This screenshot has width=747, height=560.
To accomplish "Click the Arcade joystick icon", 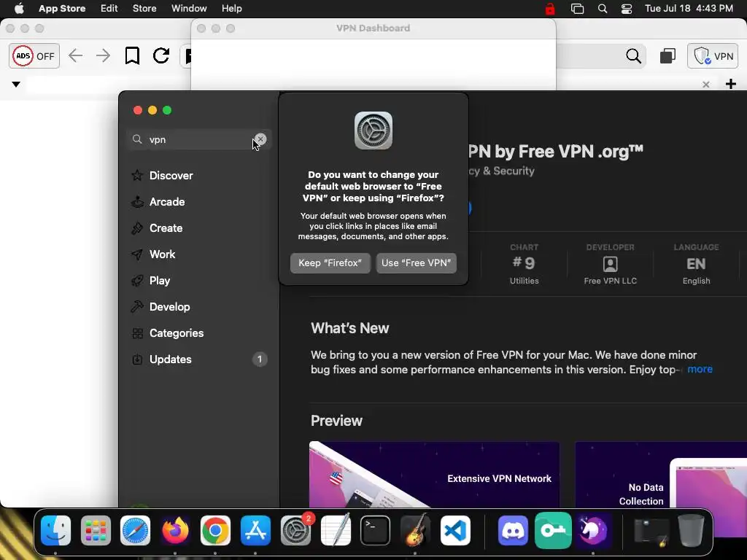I will (137, 201).
